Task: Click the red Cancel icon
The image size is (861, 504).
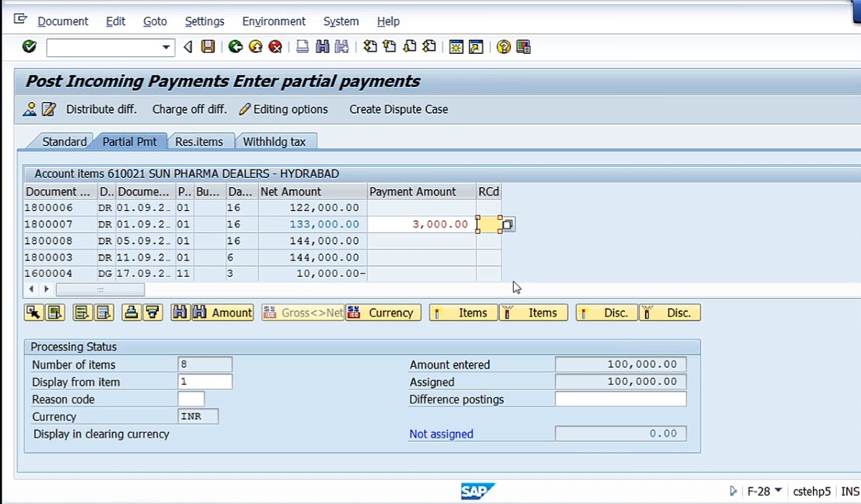Action: [275, 47]
